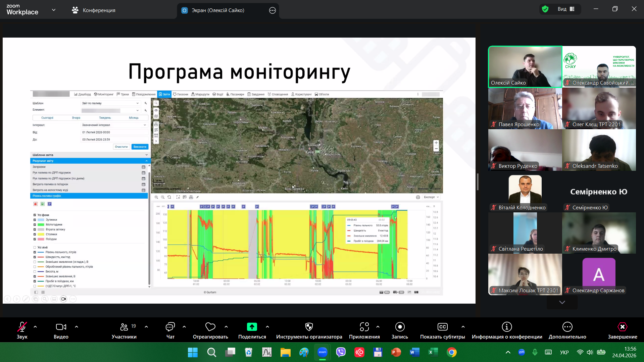
Task: Click the green encryption shield icon
Action: pyautogui.click(x=545, y=9)
